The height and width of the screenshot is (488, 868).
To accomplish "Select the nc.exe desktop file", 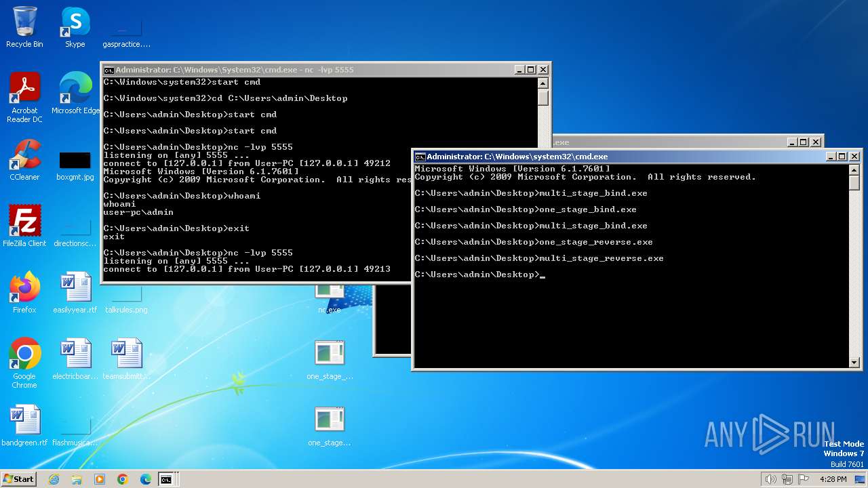I will click(x=330, y=300).
